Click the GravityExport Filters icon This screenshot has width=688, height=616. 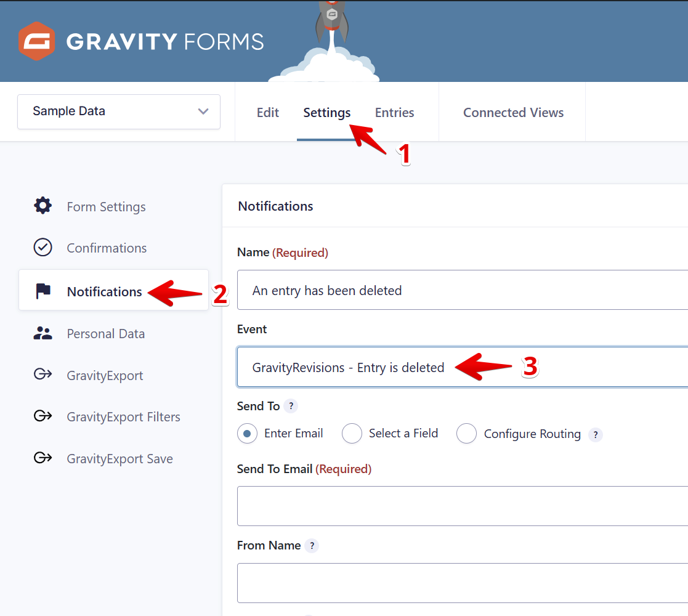click(42, 416)
